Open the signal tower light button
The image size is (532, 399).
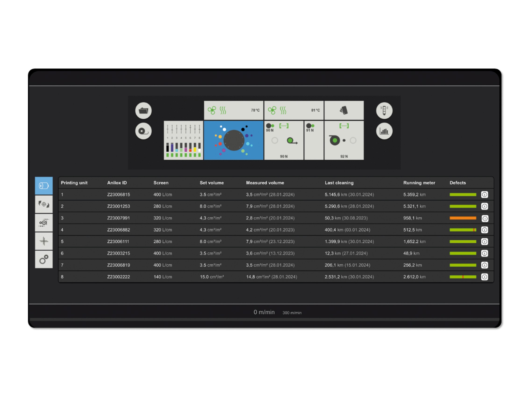pyautogui.click(x=384, y=111)
